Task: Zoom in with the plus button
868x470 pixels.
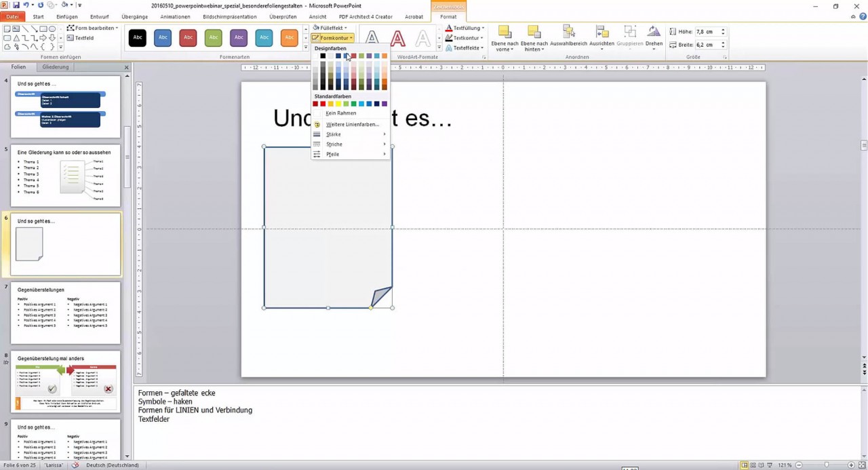Action: pyautogui.click(x=851, y=465)
